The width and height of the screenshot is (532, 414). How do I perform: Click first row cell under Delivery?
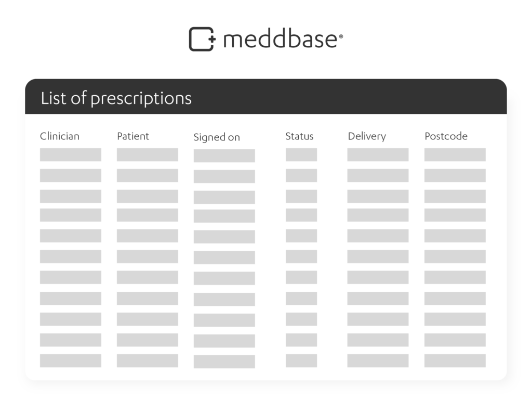tap(378, 155)
